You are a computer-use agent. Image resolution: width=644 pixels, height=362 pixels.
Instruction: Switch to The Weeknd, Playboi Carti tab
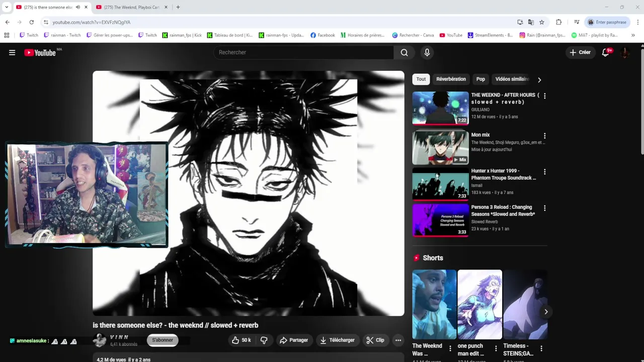(131, 7)
